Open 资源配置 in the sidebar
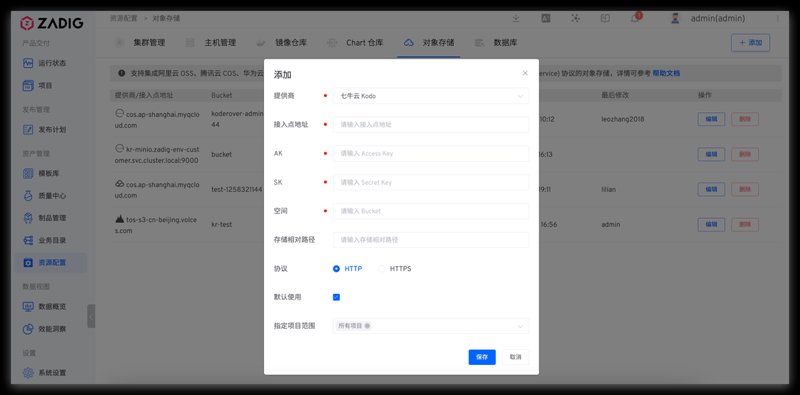Screen dimensions: 800x395 coord(50,263)
